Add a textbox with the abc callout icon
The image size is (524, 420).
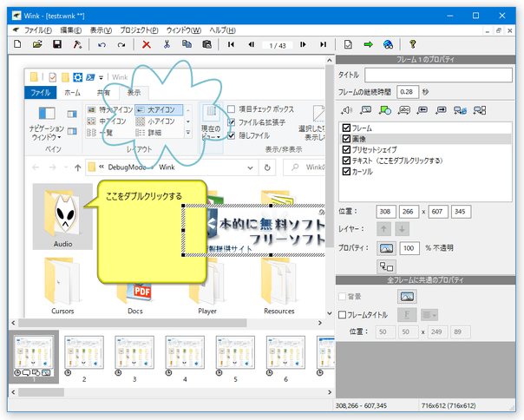(x=403, y=110)
